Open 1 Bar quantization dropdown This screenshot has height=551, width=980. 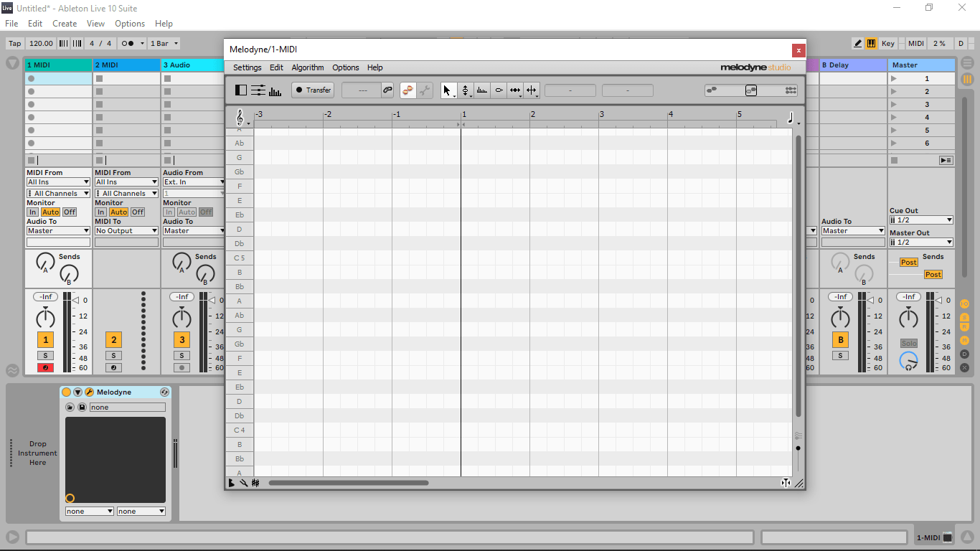pos(164,43)
